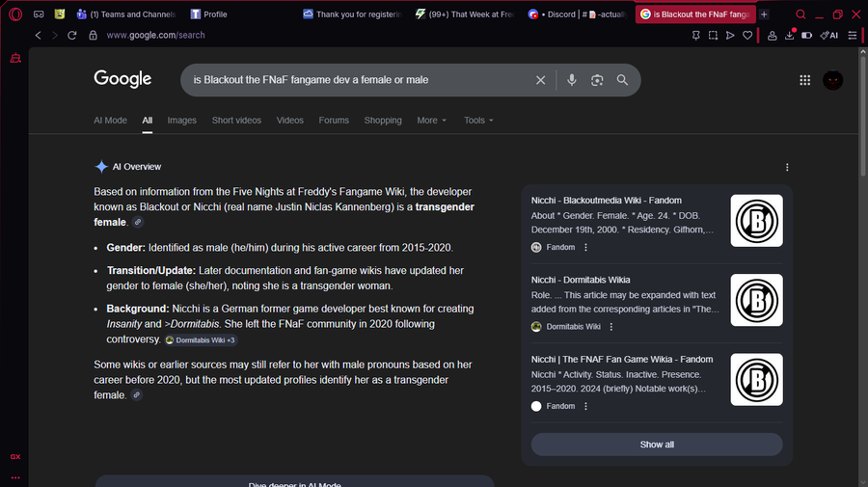Screen dimensions: 868x487
Task: Search by image with Lens icon
Action: 597,80
